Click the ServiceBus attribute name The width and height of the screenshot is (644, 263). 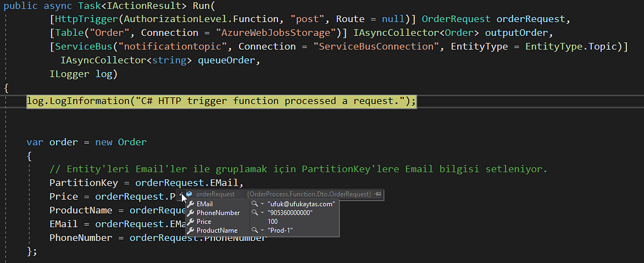84,47
